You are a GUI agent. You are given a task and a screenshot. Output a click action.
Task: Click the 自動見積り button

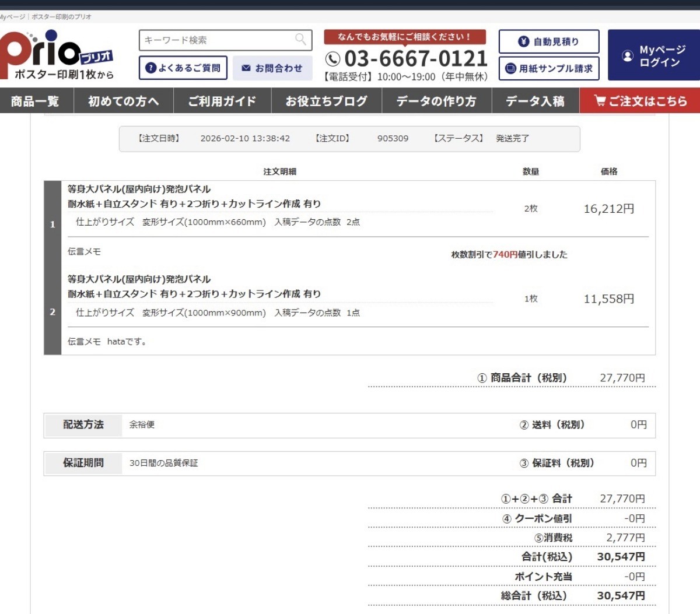coord(549,41)
